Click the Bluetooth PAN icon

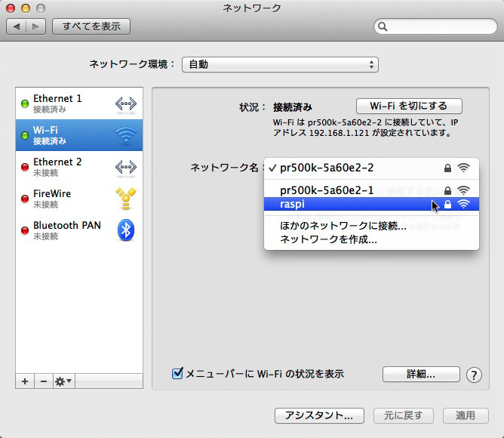click(x=125, y=230)
